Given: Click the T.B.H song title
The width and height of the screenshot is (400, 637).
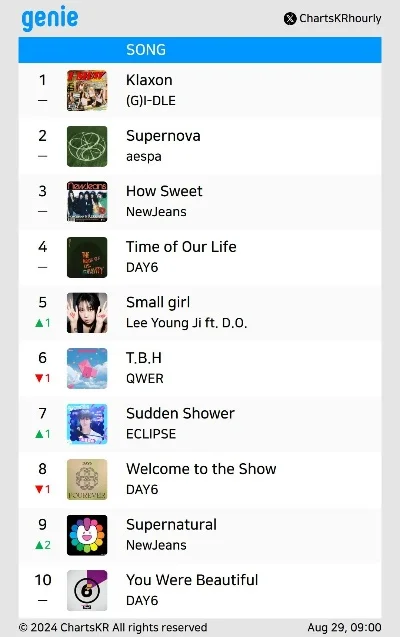Looking at the screenshot, I should pyautogui.click(x=144, y=358).
